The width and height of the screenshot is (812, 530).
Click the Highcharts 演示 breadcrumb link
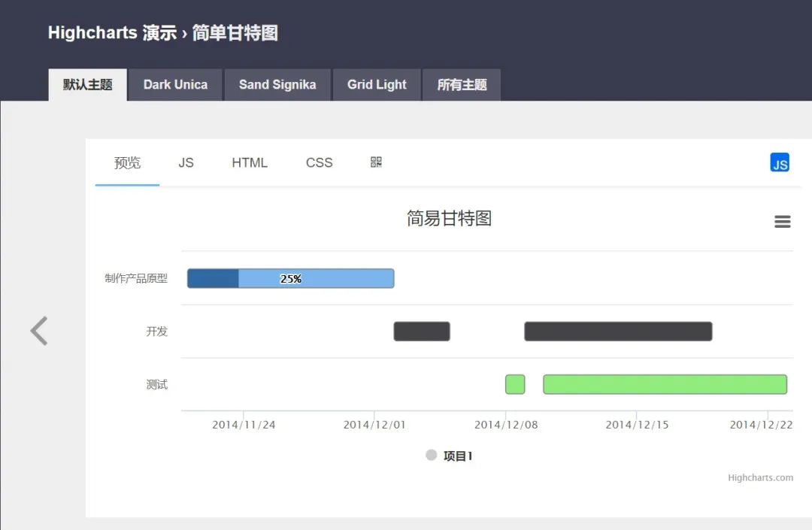pos(112,33)
